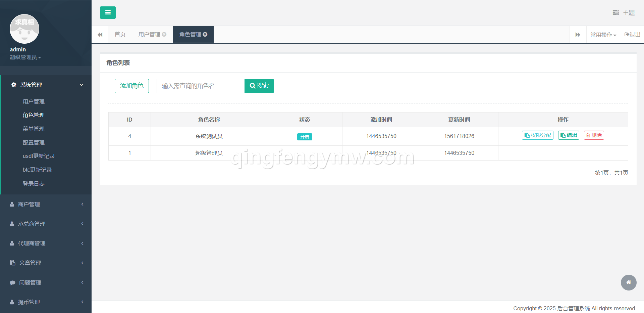Toggle the sidebar with the green hamburger button
This screenshot has height=313, width=644.
coord(108,12)
